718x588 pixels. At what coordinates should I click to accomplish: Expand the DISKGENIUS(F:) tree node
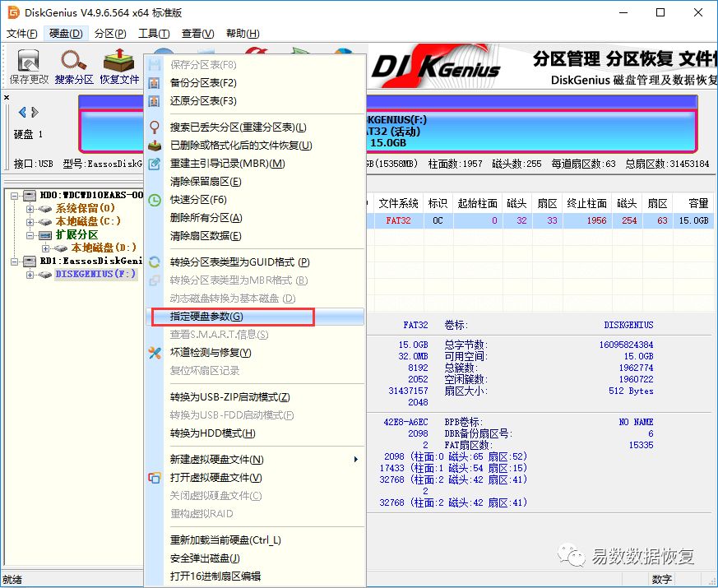pos(30,275)
